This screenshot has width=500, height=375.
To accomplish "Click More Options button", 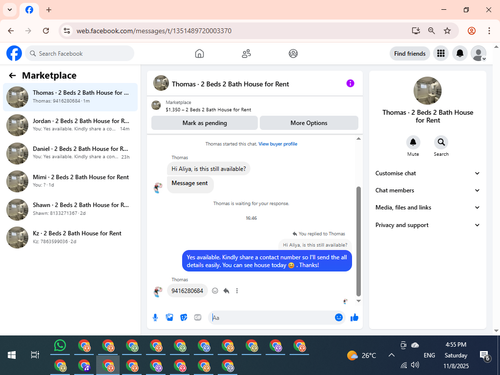I will pyautogui.click(x=309, y=123).
